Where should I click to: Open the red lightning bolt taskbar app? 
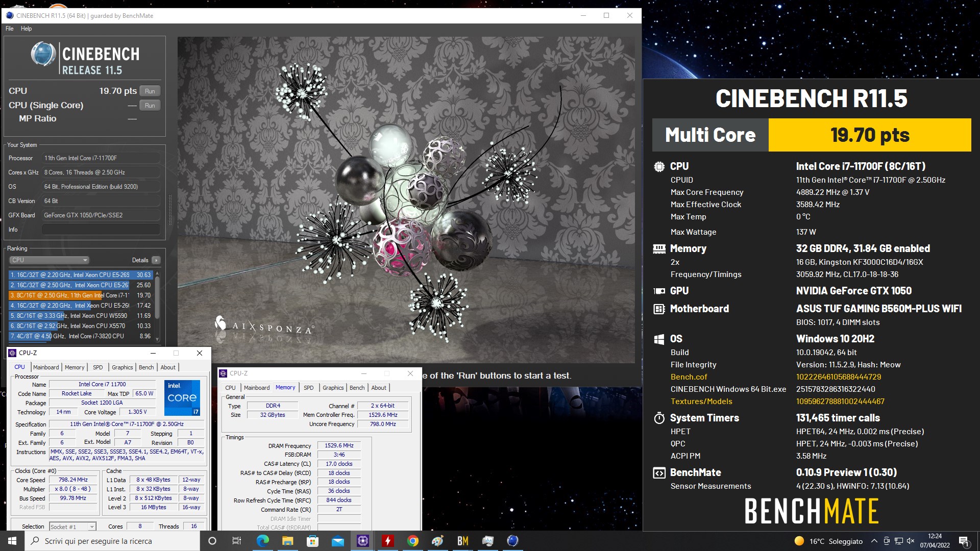[x=387, y=541]
